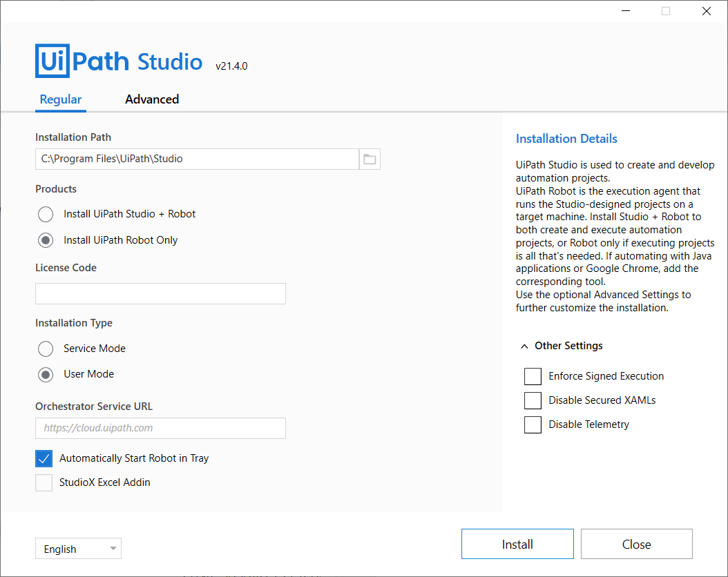The image size is (728, 577).
Task: Check Disable Secured XAMLs
Action: pos(533,400)
